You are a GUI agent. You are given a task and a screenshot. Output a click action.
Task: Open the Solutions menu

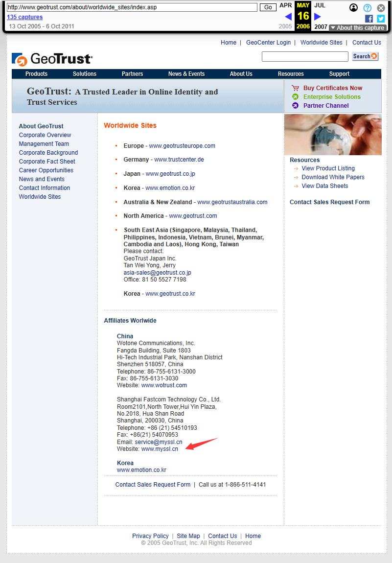click(x=85, y=74)
